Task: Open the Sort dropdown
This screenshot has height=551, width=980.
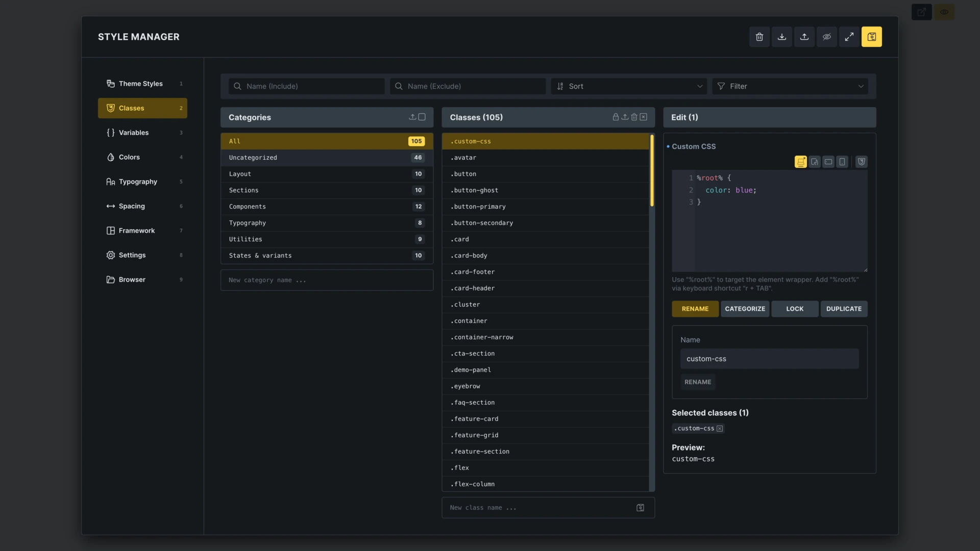Action: tap(629, 86)
